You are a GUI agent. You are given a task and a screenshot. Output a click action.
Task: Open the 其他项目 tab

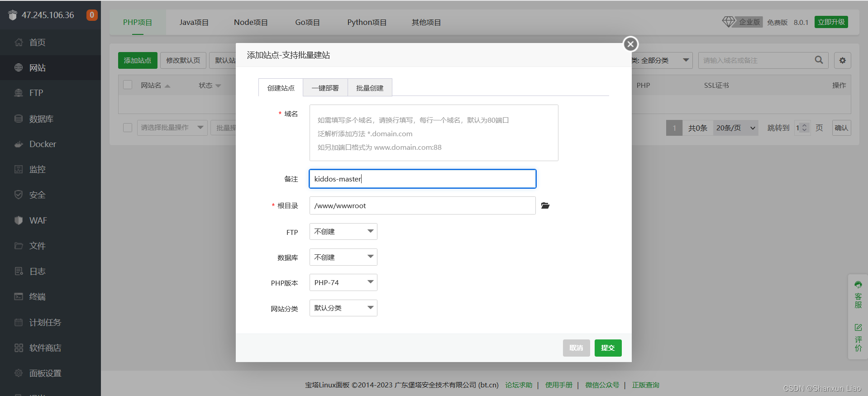click(426, 22)
